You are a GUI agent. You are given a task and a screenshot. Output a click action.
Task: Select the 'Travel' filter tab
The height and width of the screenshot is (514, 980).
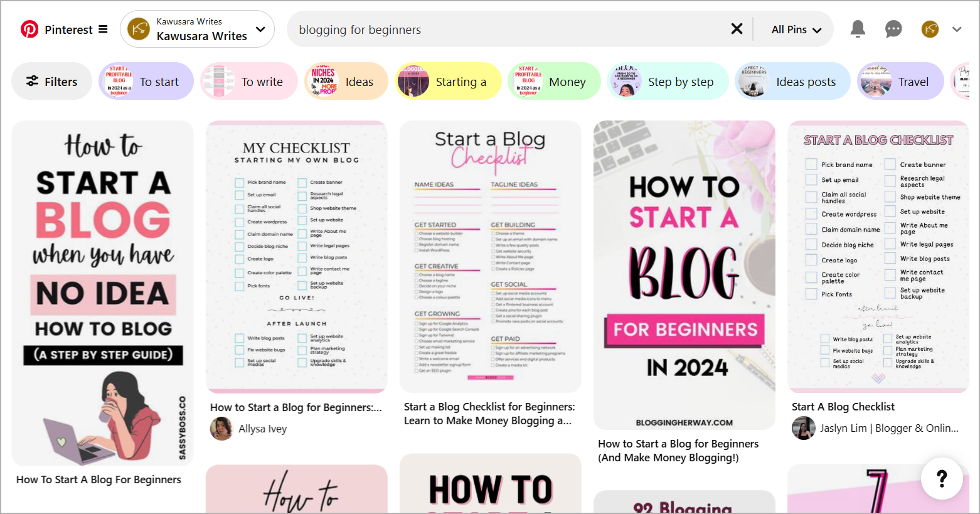(x=900, y=81)
